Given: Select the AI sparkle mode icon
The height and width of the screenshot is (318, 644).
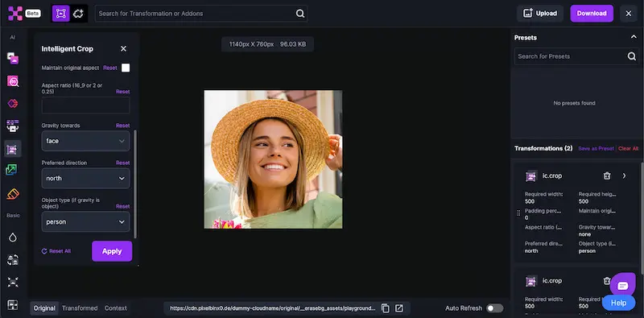Looking at the screenshot, I should coord(78,14).
